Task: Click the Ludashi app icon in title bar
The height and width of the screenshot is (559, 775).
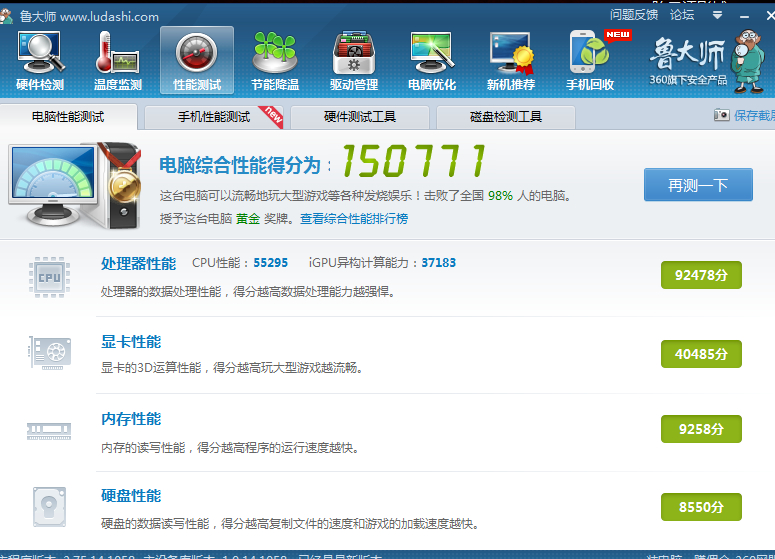Action: pos(6,16)
